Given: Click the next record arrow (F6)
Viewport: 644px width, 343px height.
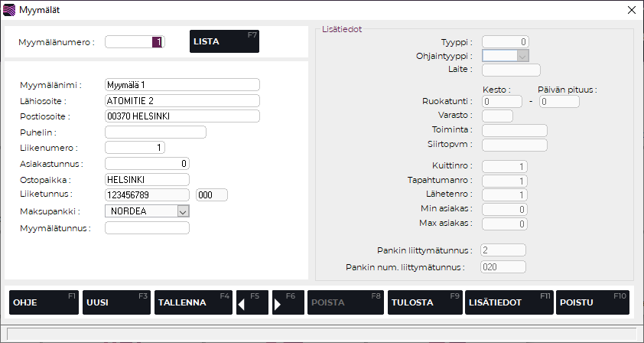Looking at the screenshot, I should [x=288, y=302].
